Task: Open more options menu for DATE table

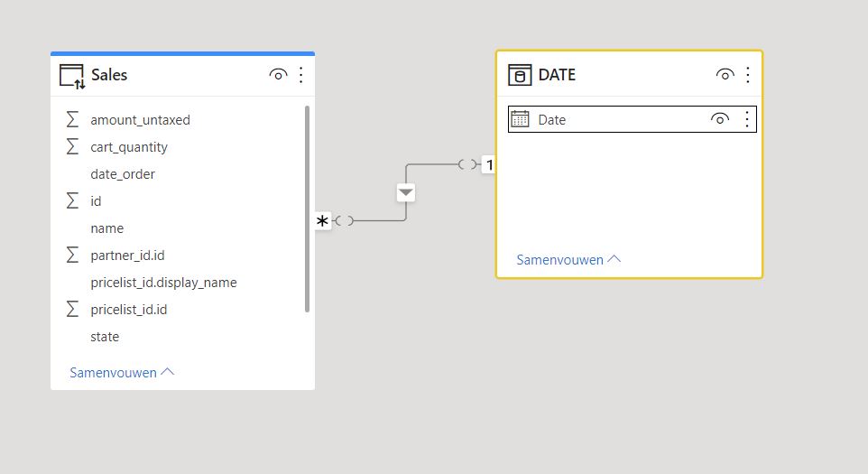Action: coord(748,75)
